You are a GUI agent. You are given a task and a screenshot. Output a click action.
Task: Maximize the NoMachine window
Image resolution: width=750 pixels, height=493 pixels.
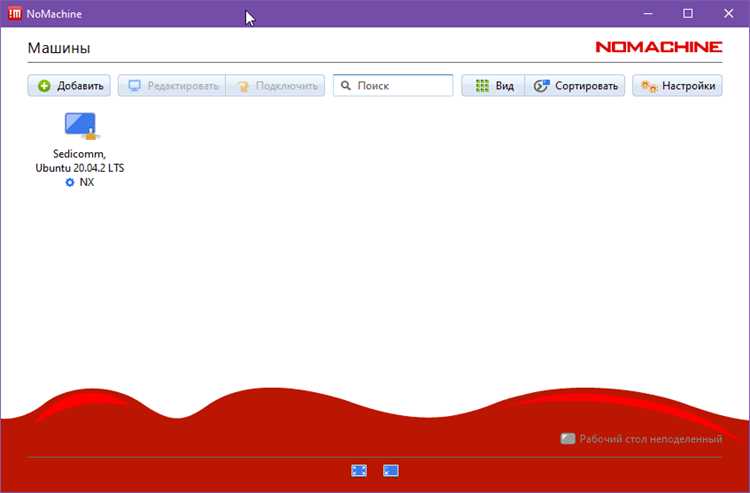[x=688, y=13]
